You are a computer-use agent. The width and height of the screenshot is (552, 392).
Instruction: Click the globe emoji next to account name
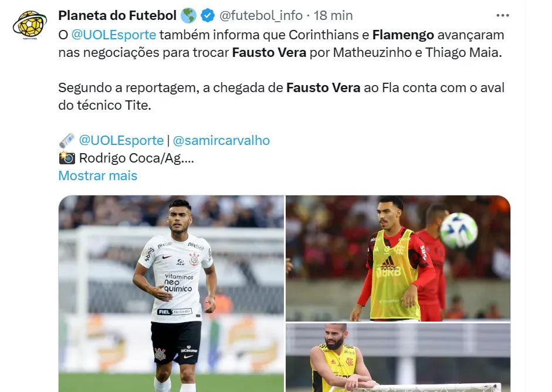coord(188,15)
